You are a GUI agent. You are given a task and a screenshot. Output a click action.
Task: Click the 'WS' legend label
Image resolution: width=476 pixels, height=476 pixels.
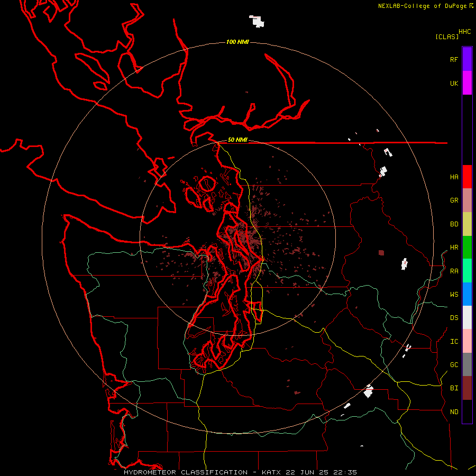tap(454, 294)
